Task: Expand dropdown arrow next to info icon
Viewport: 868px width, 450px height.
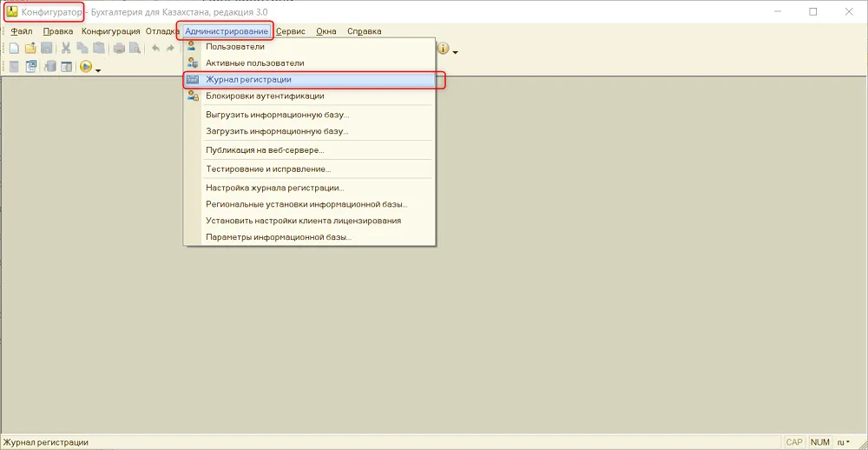Action: [x=456, y=53]
